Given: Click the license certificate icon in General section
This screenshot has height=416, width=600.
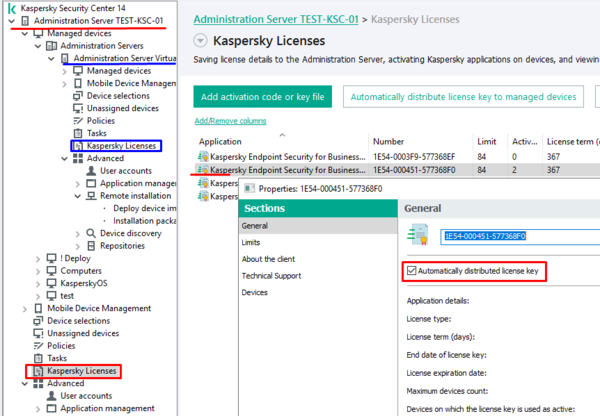Looking at the screenshot, I should pos(418,235).
